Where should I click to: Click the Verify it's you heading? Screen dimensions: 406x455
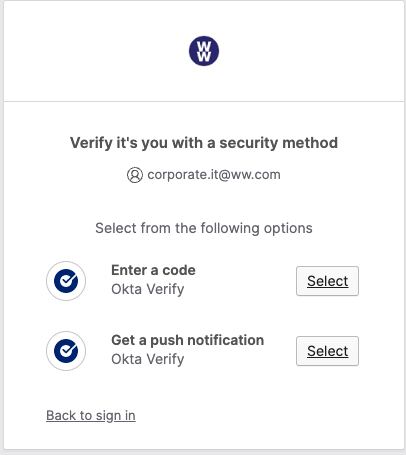coord(204,143)
